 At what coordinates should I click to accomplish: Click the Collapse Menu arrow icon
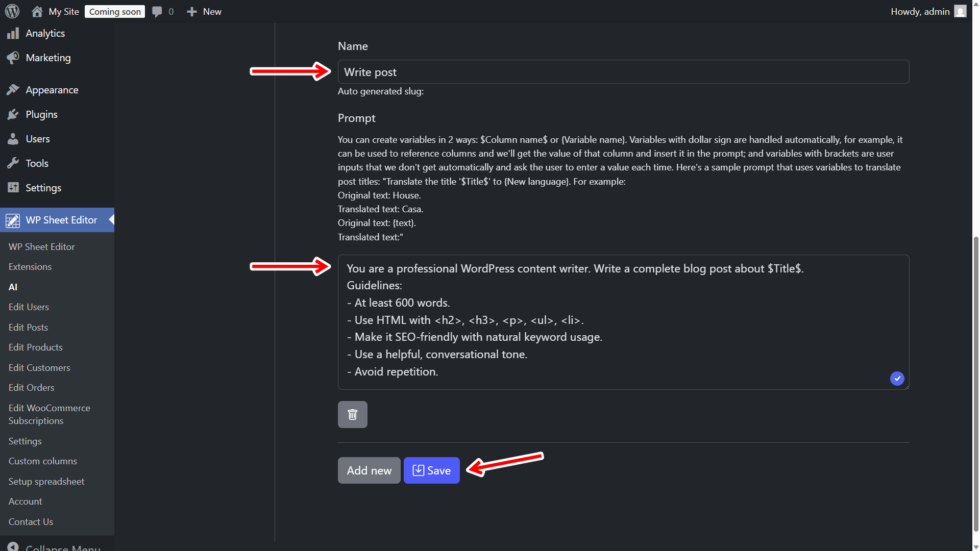tap(13, 546)
